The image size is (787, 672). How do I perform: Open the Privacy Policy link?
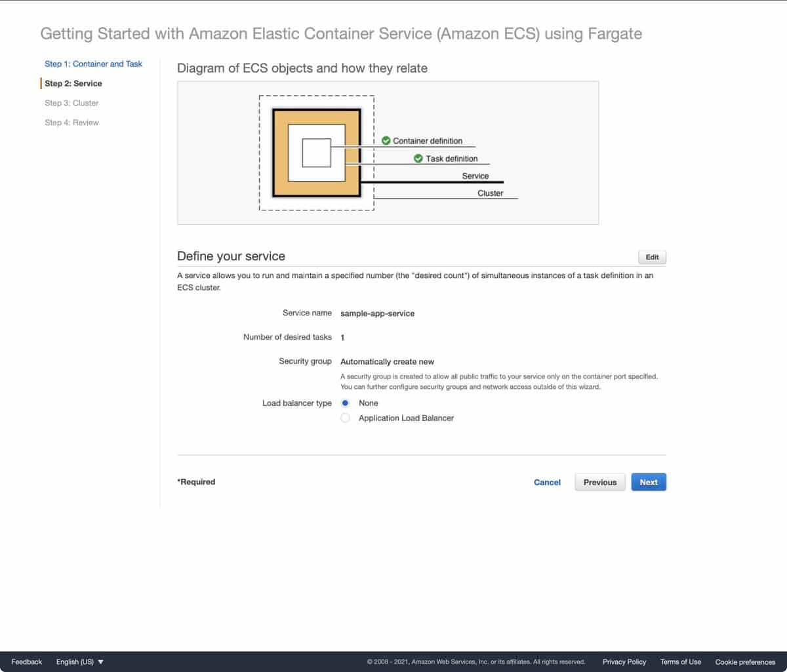tap(624, 662)
